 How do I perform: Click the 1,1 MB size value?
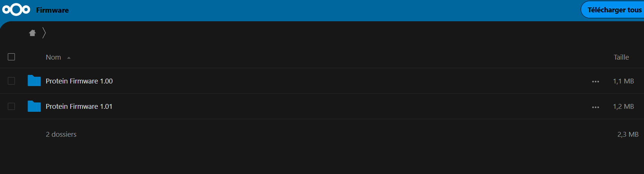[x=623, y=81]
